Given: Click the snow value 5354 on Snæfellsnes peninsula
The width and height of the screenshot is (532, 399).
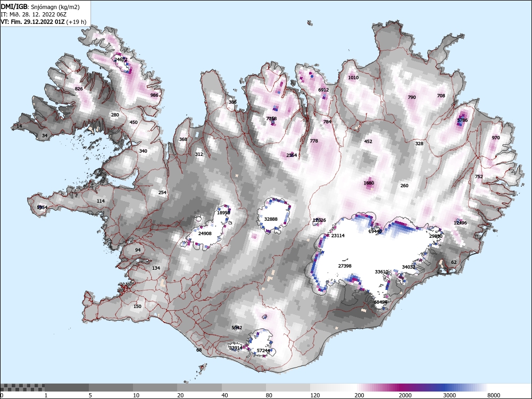Looking at the screenshot, I should [42, 207].
